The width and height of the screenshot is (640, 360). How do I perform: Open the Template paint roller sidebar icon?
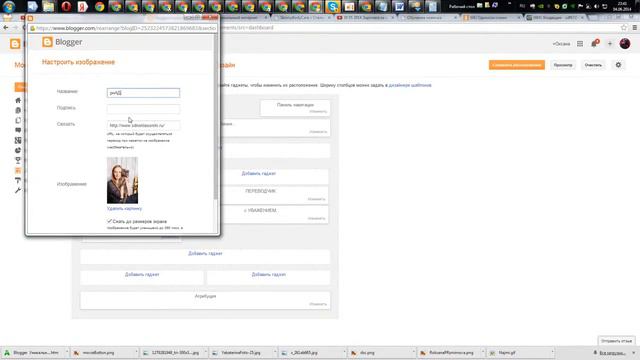18,180
